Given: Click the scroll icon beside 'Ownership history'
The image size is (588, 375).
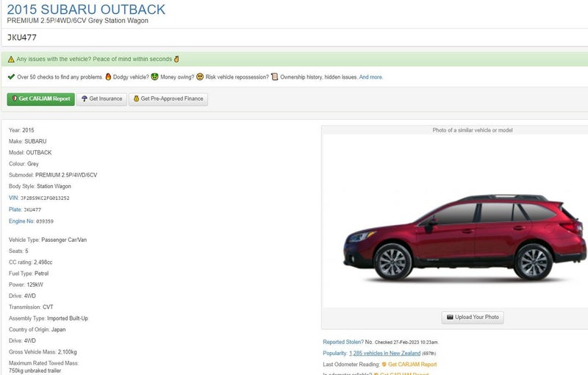Looking at the screenshot, I should pyautogui.click(x=274, y=77).
